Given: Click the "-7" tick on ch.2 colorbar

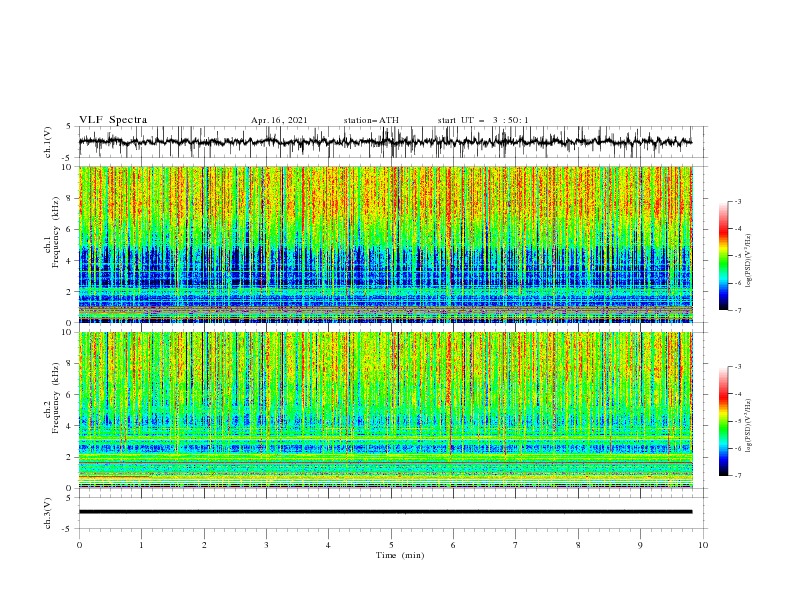Looking at the screenshot, I should (737, 476).
